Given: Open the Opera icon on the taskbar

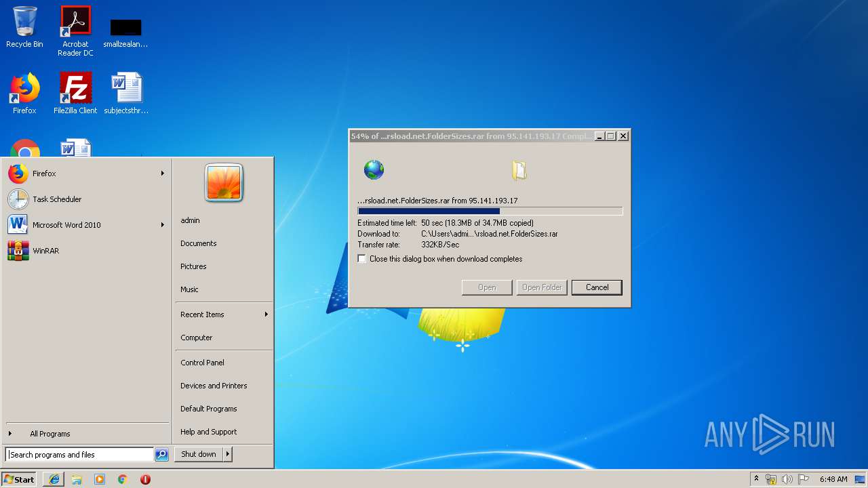Looking at the screenshot, I should (145, 479).
